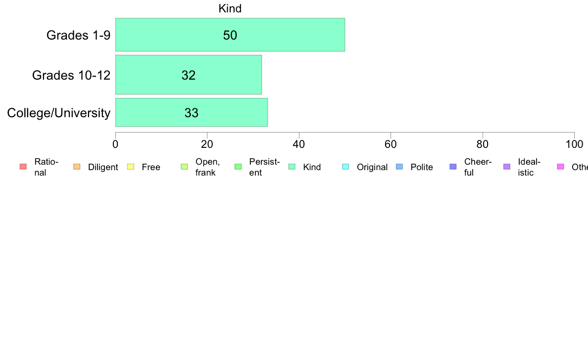Click the Original legend text label

pos(372,167)
